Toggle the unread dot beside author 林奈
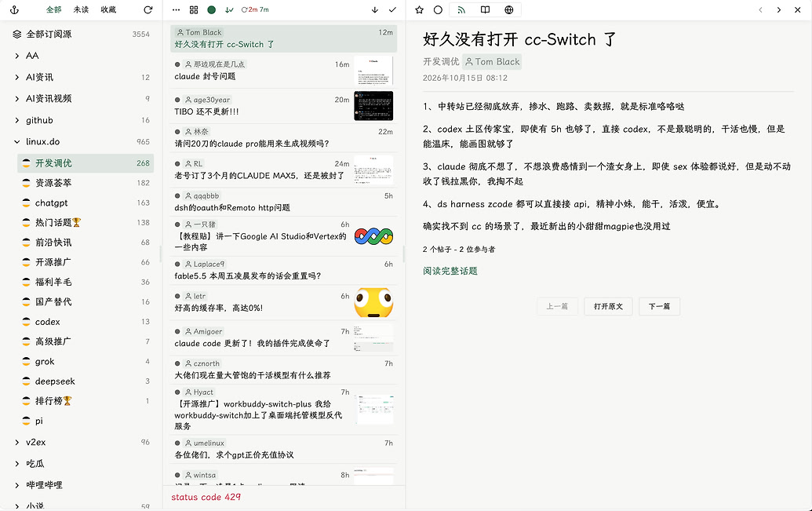Image resolution: width=812 pixels, height=511 pixels. (177, 132)
